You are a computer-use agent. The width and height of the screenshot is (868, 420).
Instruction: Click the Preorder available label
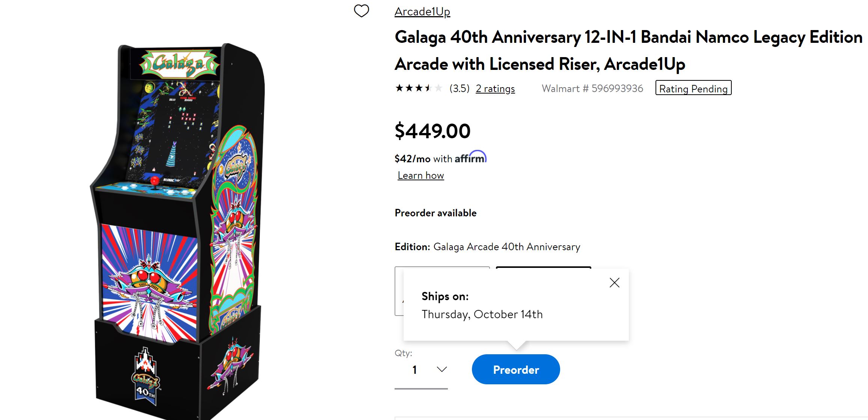[x=436, y=213]
